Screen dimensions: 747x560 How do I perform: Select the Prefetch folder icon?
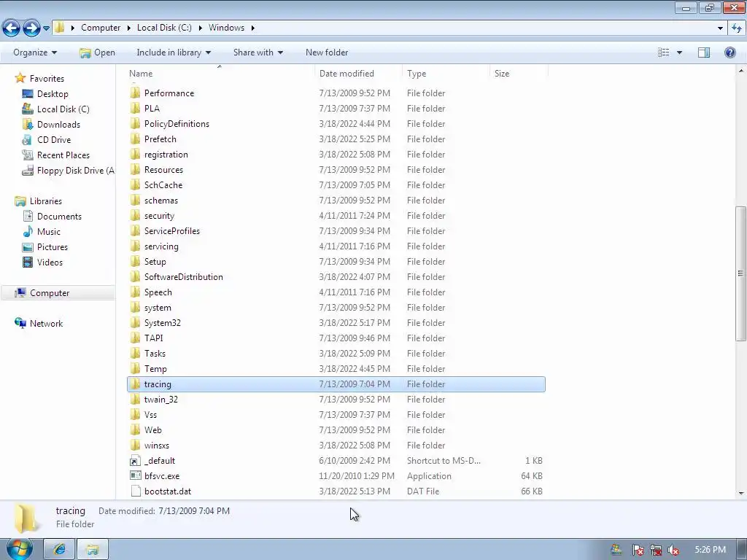click(135, 139)
